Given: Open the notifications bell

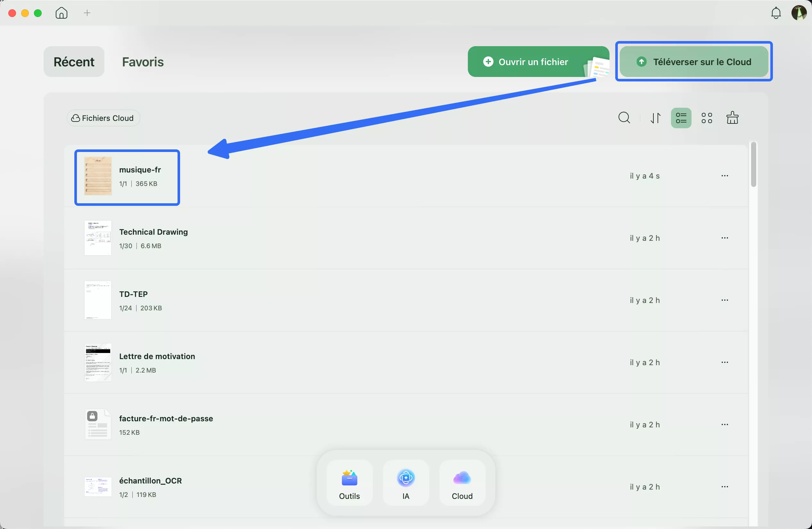Looking at the screenshot, I should pyautogui.click(x=776, y=13).
